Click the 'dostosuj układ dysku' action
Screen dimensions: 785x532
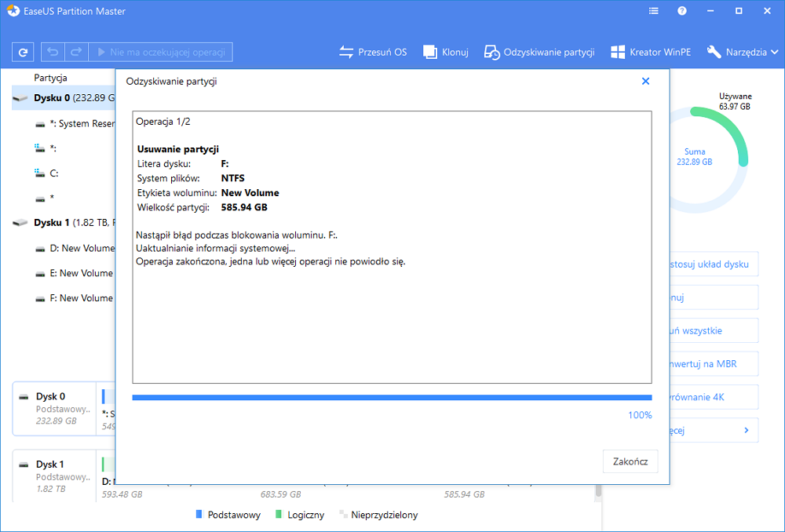pos(714,264)
